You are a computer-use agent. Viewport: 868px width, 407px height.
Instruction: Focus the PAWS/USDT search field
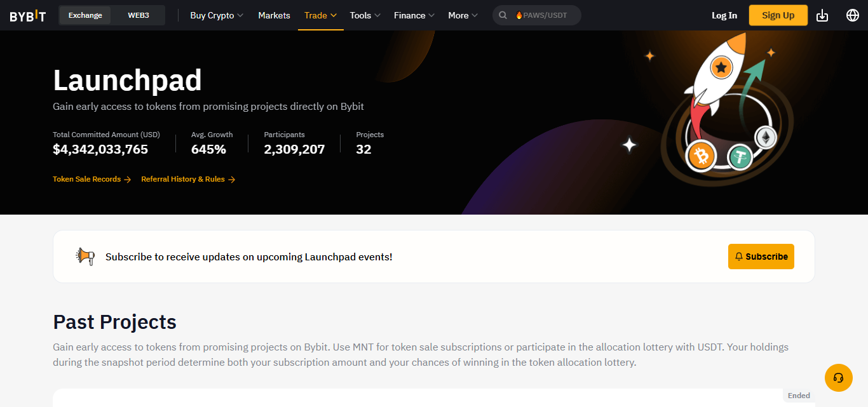(x=537, y=15)
